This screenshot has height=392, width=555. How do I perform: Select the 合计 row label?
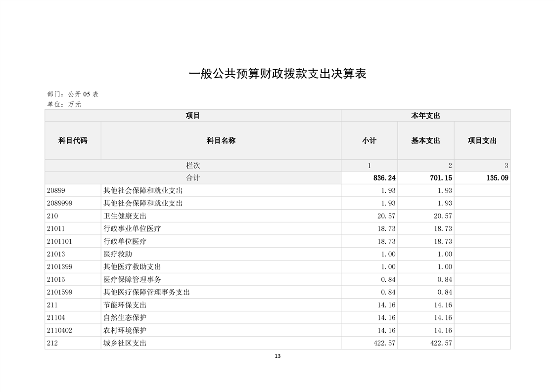click(193, 178)
